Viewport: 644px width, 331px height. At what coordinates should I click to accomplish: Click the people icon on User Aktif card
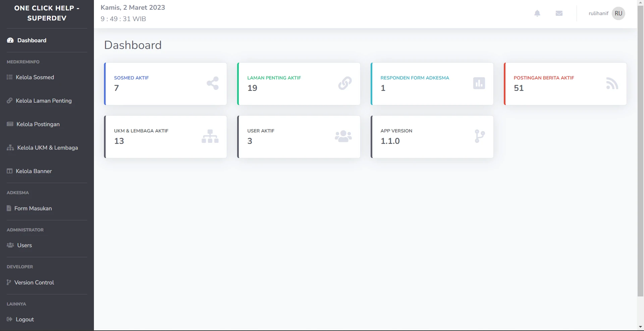click(x=343, y=136)
